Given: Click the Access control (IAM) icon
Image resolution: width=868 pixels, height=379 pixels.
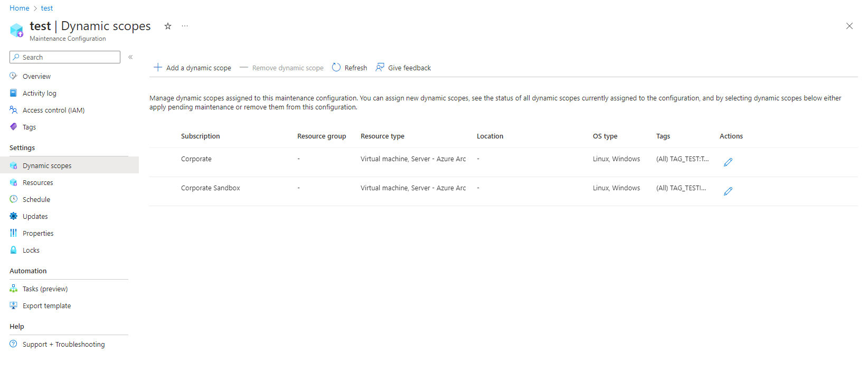Looking at the screenshot, I should 14,110.
